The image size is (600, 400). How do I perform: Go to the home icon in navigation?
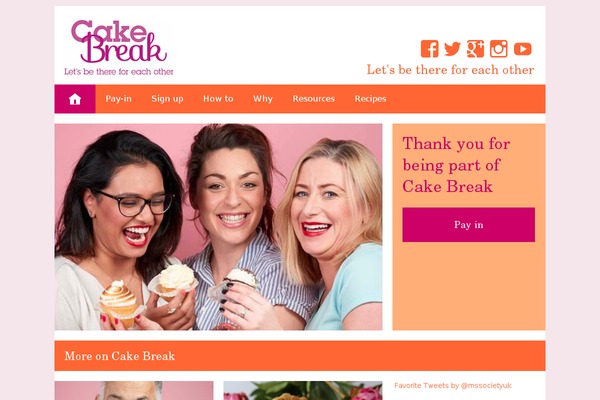pyautogui.click(x=75, y=99)
